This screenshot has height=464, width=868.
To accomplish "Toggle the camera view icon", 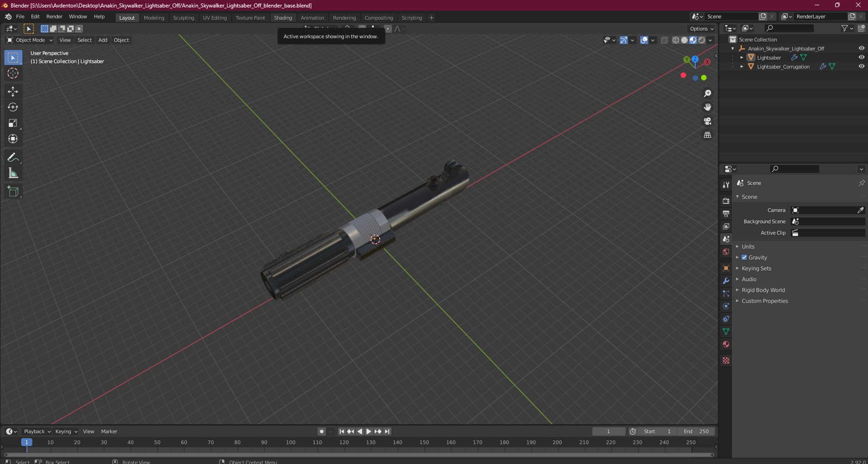I will tap(708, 121).
